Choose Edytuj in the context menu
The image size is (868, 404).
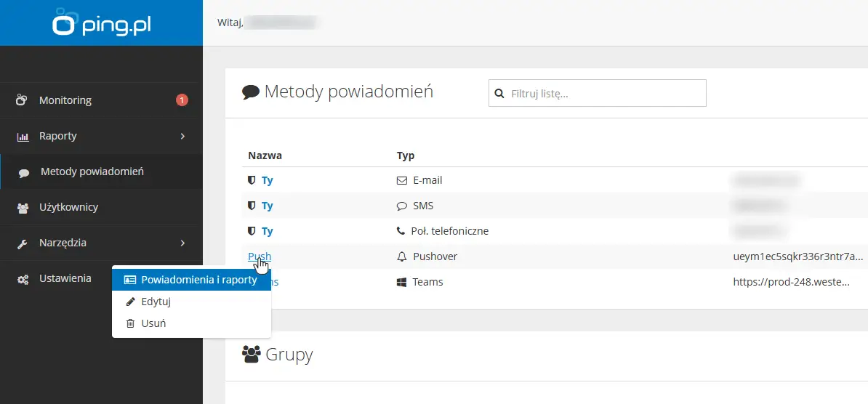156,302
